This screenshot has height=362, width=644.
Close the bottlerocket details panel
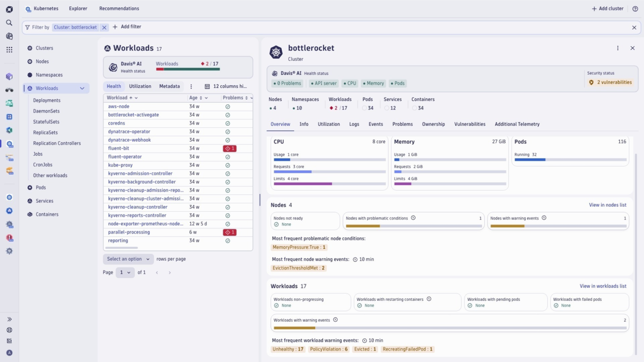(x=632, y=48)
